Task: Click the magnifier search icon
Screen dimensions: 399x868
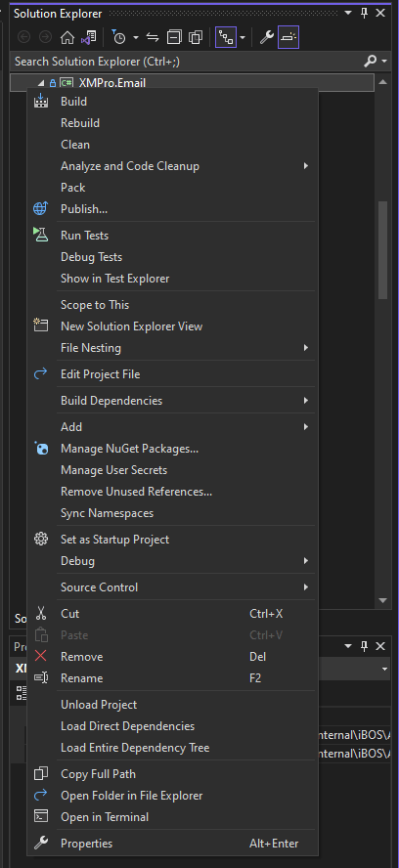Action: pyautogui.click(x=371, y=61)
